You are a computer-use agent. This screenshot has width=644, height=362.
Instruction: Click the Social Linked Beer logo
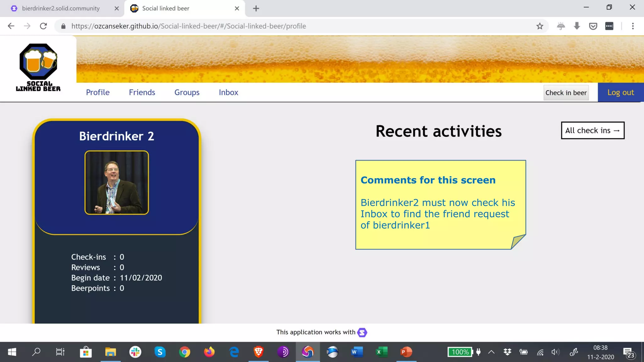tap(38, 68)
